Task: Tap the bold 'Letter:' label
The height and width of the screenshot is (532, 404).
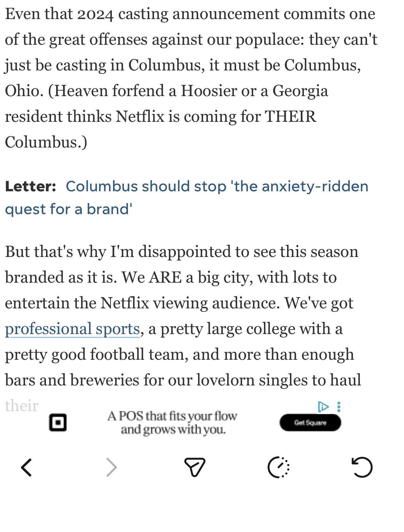Action: [x=30, y=186]
